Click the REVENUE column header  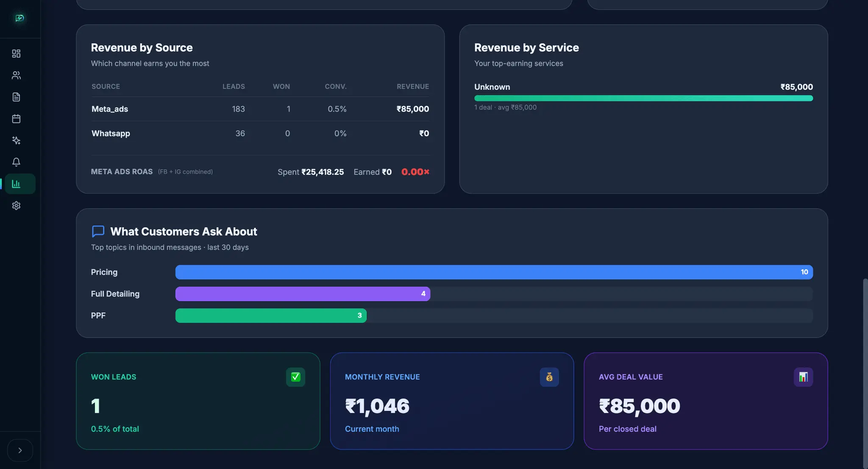413,87
